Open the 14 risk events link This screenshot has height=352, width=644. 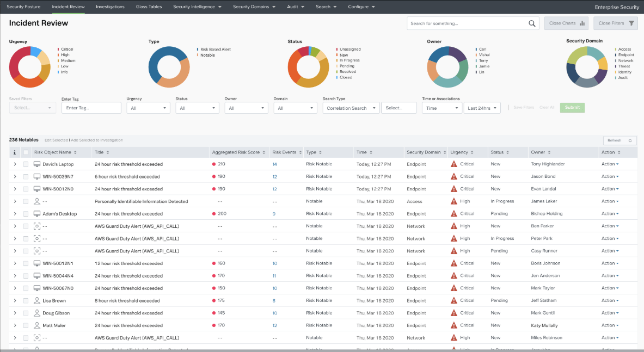tap(274, 164)
